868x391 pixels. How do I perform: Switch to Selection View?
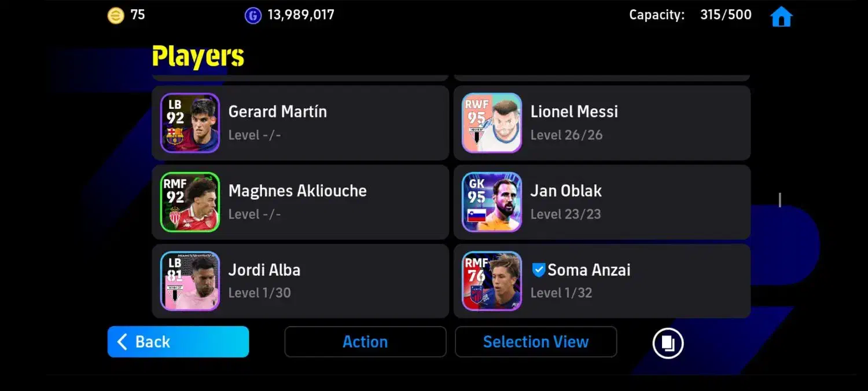pos(536,342)
